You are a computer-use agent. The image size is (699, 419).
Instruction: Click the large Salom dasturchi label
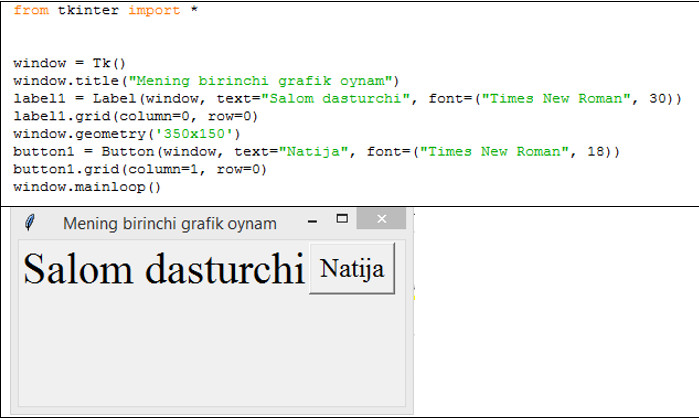click(x=163, y=270)
